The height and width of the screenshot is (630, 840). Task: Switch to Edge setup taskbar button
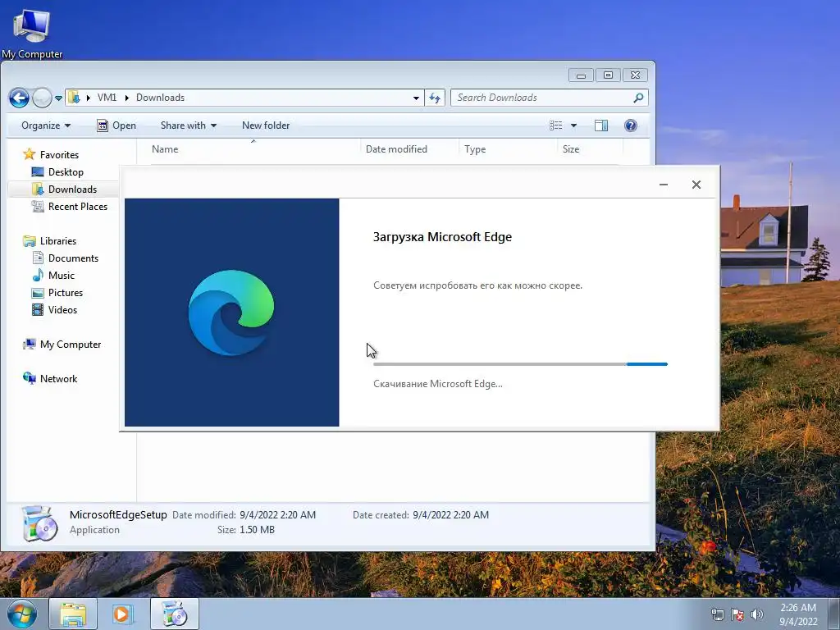coord(175,614)
